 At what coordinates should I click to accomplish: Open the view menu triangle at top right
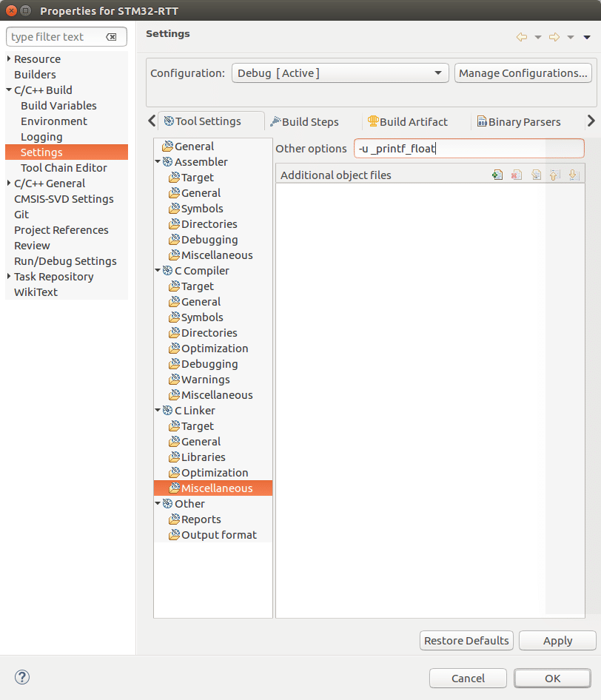587,36
